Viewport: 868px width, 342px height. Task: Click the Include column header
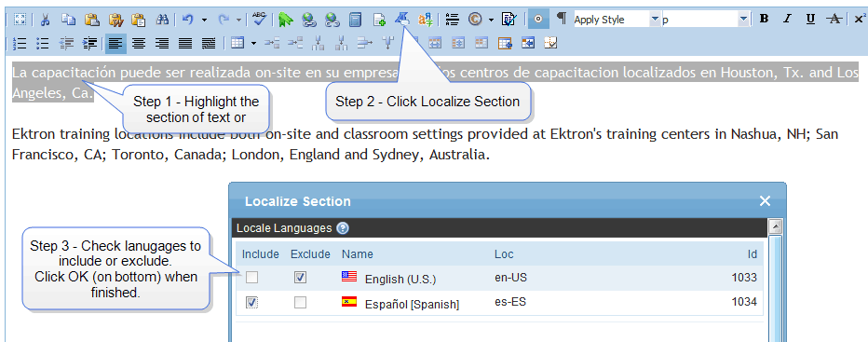pos(260,253)
